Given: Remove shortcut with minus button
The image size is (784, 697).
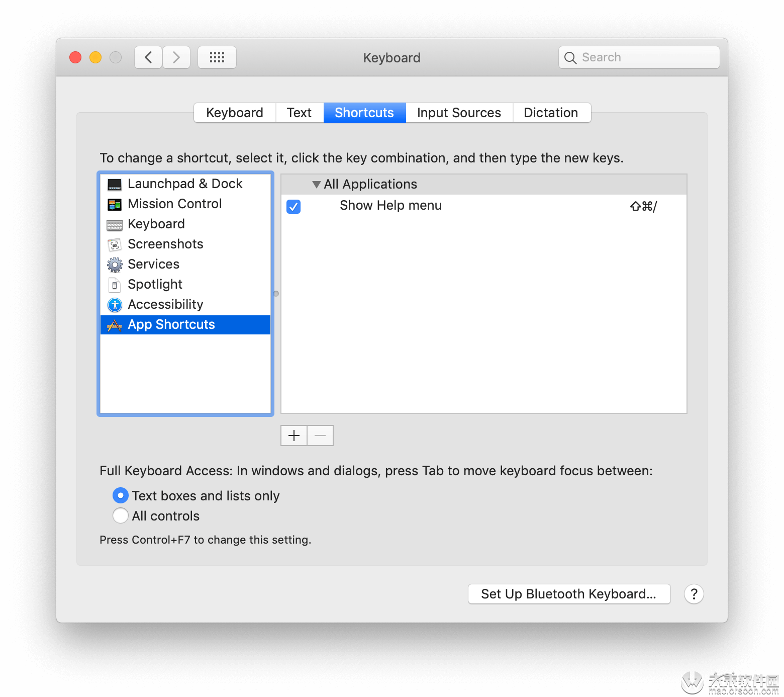Looking at the screenshot, I should point(320,435).
